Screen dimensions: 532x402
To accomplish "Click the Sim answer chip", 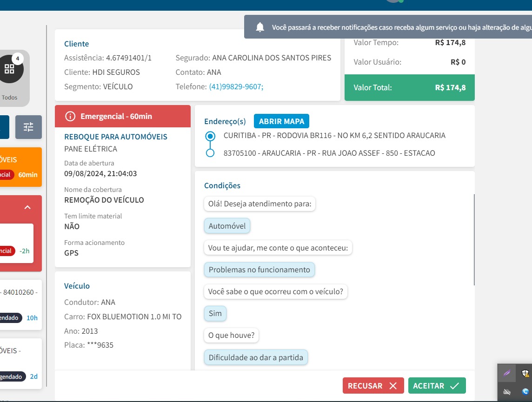I will 215,313.
